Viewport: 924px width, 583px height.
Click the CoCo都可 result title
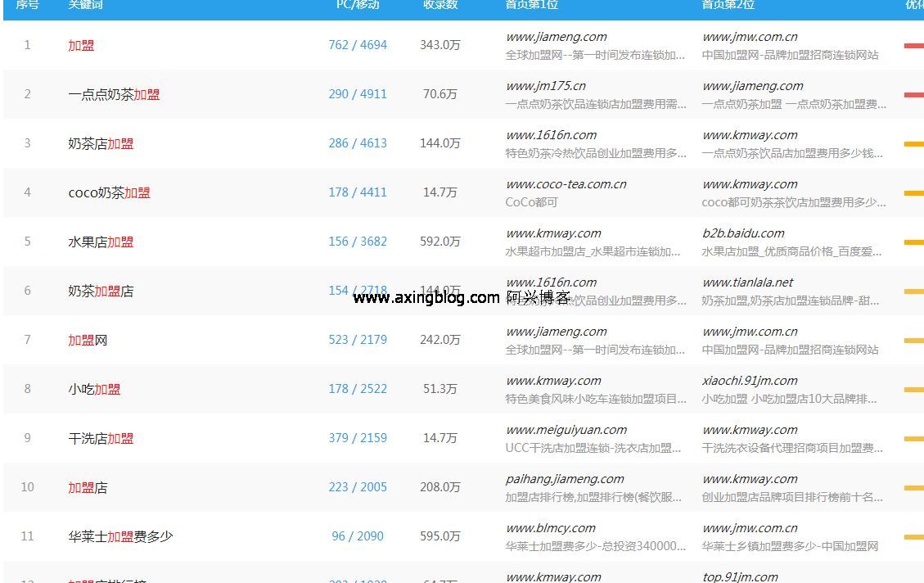click(x=531, y=202)
